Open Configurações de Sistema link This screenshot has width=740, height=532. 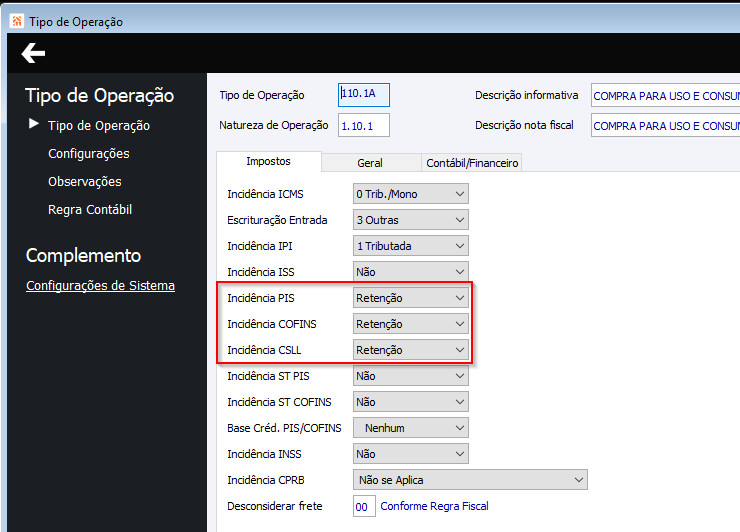[100, 286]
